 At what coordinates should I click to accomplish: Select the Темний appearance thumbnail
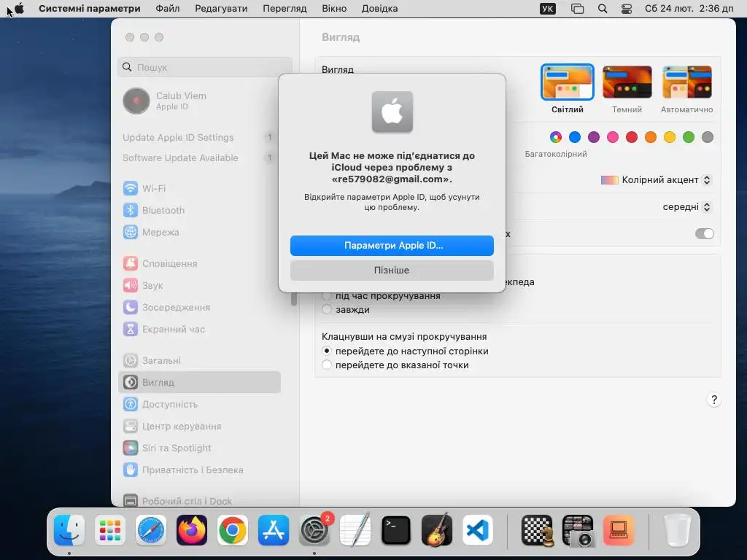627,82
